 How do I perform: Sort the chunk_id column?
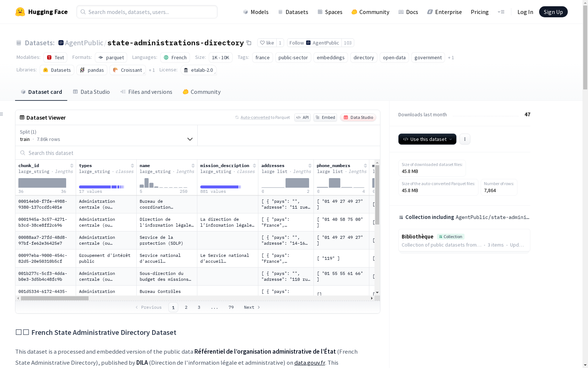pos(72,166)
